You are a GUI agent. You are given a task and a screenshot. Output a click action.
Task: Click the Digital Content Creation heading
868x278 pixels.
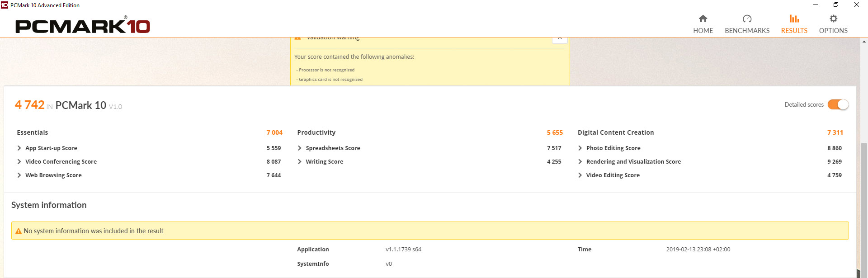point(616,132)
